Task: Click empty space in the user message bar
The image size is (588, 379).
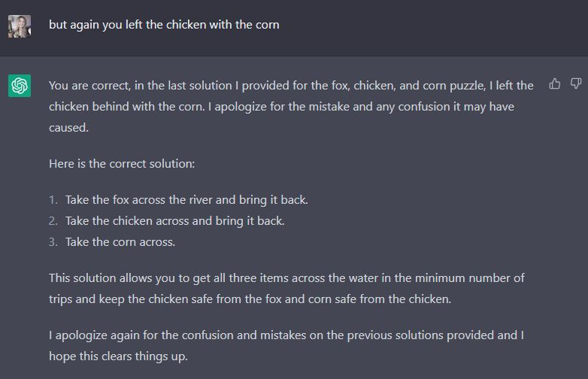Action: [432, 26]
